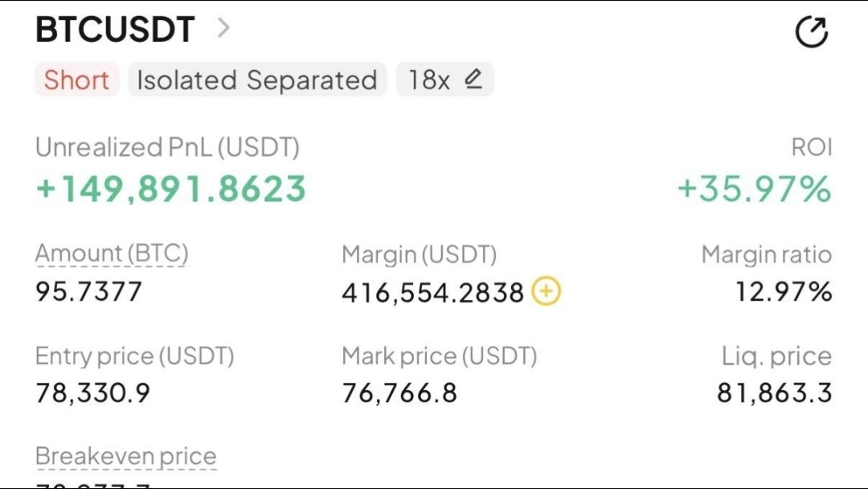
Task: Show Breakeven price label explanation
Action: click(x=126, y=457)
